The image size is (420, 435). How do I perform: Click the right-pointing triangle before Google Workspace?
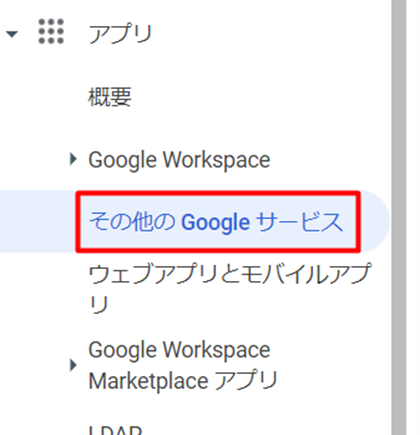tap(73, 159)
